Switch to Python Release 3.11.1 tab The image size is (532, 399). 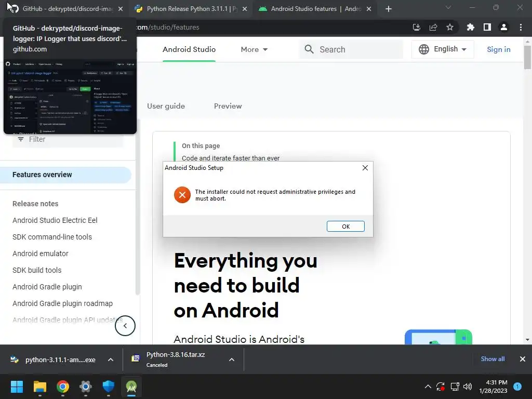[x=191, y=9]
